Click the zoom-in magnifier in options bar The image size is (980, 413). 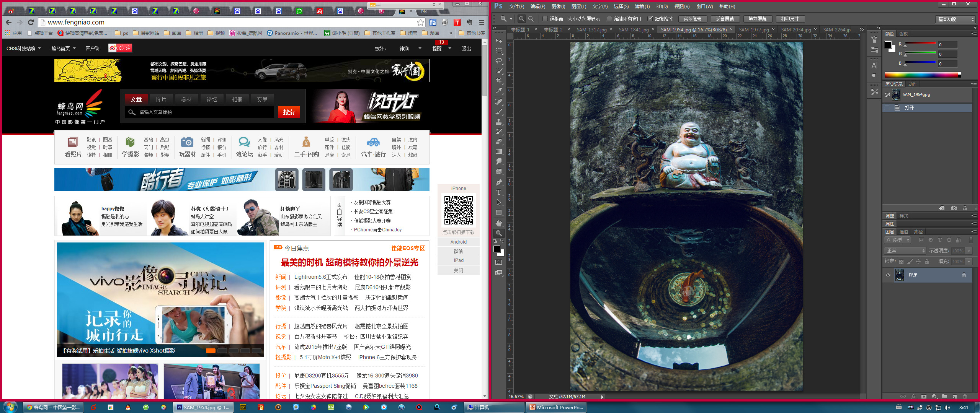pos(522,19)
